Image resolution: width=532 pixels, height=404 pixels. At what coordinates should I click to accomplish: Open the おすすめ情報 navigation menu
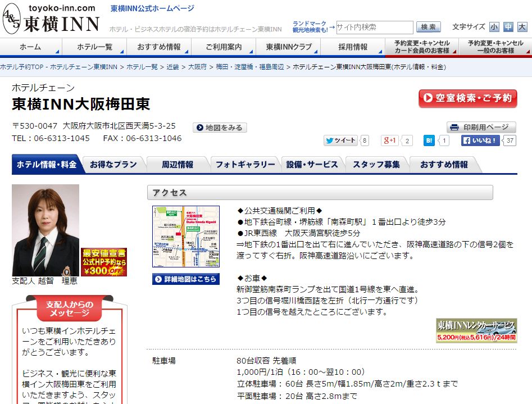point(159,47)
